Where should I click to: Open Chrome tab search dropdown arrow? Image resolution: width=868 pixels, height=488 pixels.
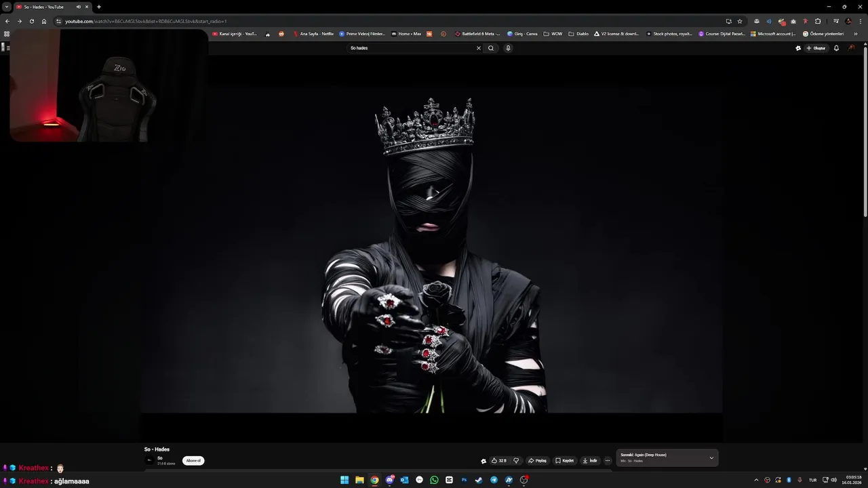(x=6, y=7)
